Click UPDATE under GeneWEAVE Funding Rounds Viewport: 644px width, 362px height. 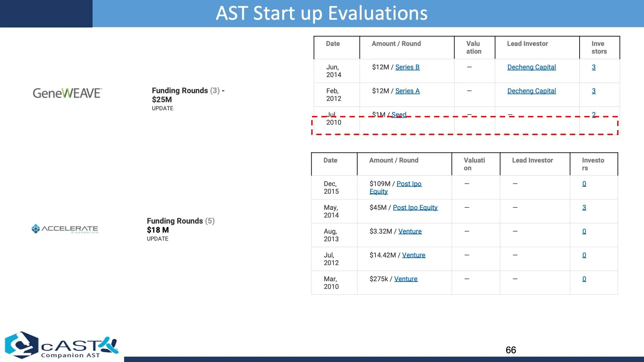click(x=162, y=108)
